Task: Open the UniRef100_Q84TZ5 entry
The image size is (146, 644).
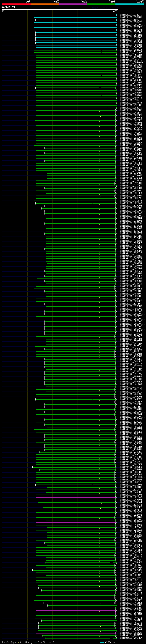Action: coord(131,50)
